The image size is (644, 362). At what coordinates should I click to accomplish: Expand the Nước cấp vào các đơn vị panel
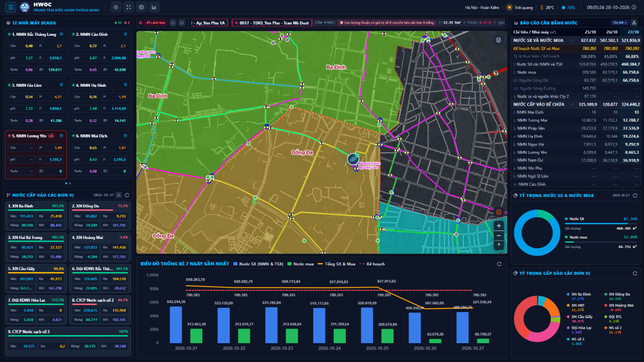click(x=119, y=195)
